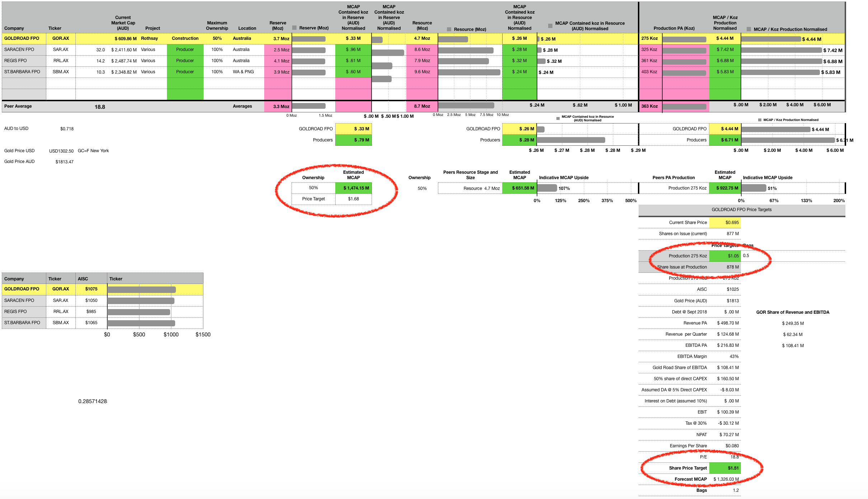This screenshot has height=499, width=868.
Task: Click St Barbara's $ 2,348.82 M cell
Action: (124, 72)
